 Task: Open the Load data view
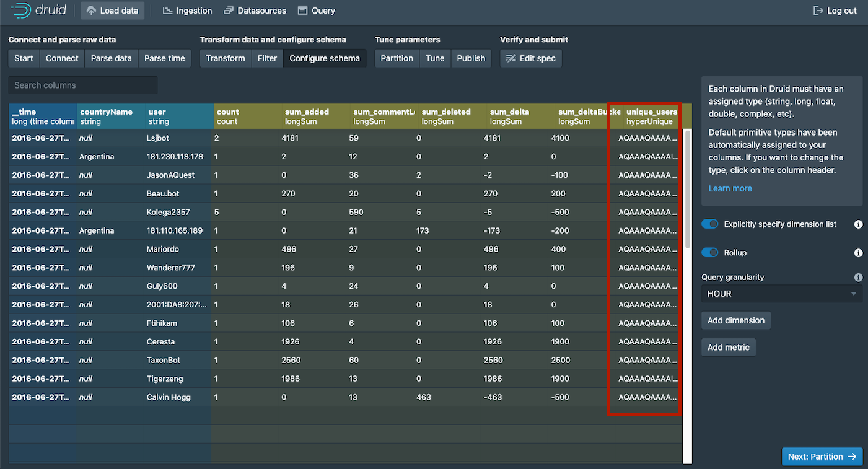click(x=113, y=11)
